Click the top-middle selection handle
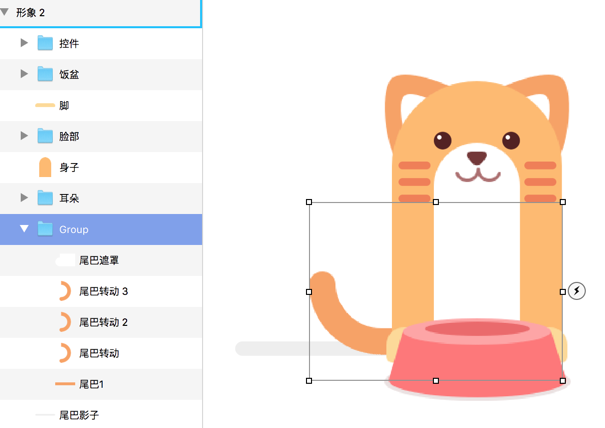 click(436, 202)
